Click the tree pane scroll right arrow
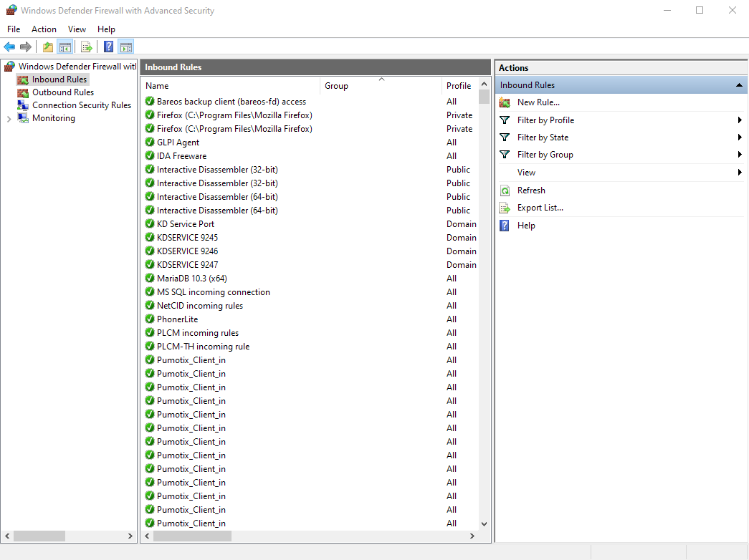This screenshot has width=749, height=560. click(x=130, y=536)
